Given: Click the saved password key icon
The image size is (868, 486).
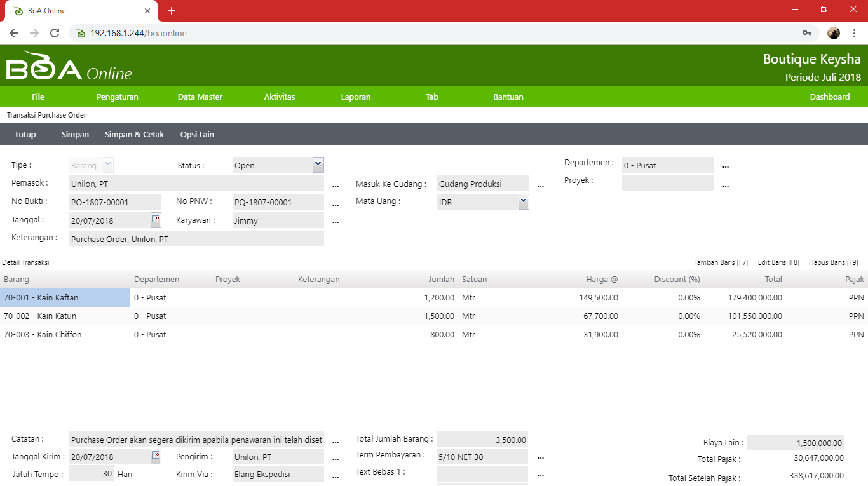Looking at the screenshot, I should [807, 33].
